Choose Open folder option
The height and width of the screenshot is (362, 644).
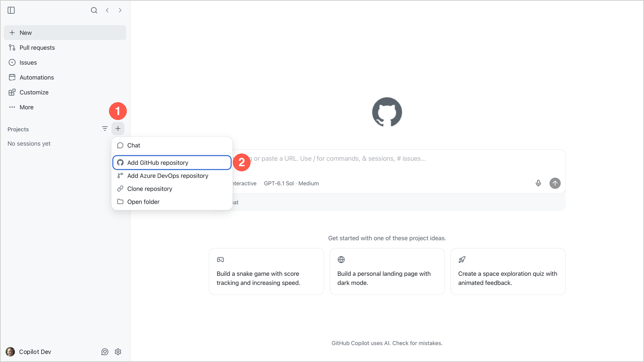tap(172, 202)
